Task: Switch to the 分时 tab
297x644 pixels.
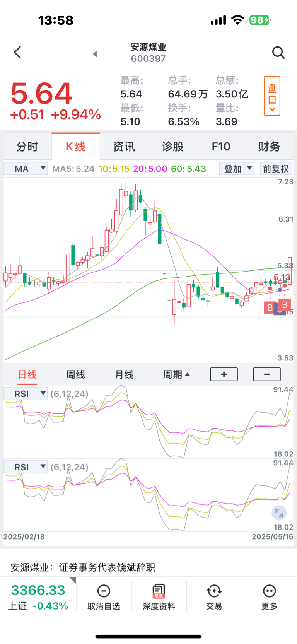Action: 27,147
